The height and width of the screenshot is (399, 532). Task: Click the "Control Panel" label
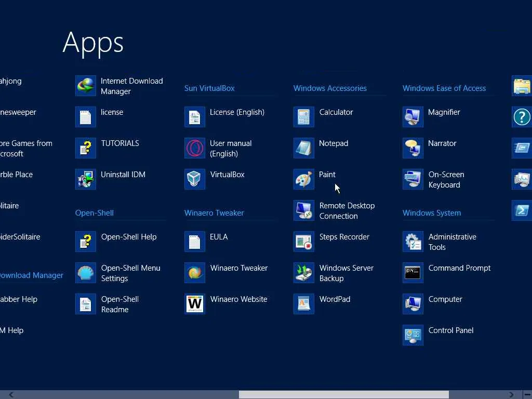coord(450,330)
